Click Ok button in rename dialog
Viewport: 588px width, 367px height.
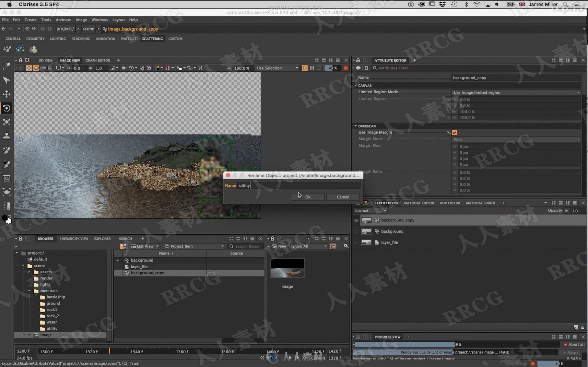tap(307, 197)
